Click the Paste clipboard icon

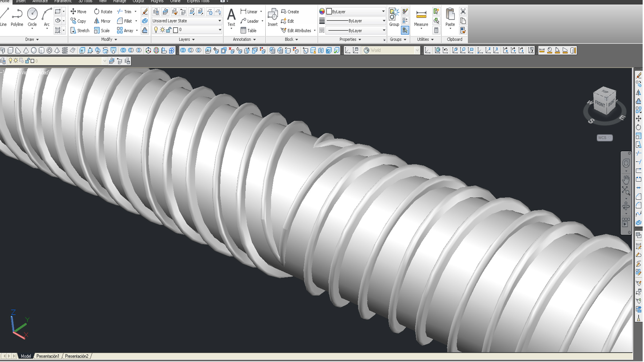(x=450, y=17)
